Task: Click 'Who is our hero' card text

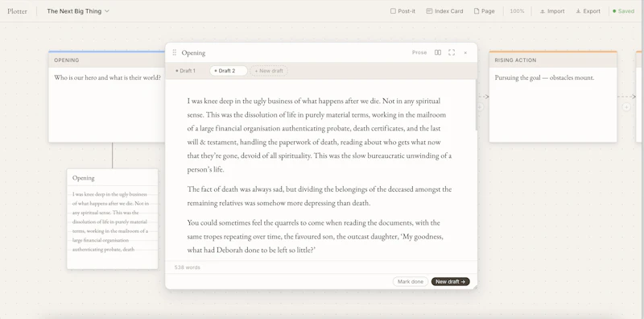Action: tap(108, 77)
